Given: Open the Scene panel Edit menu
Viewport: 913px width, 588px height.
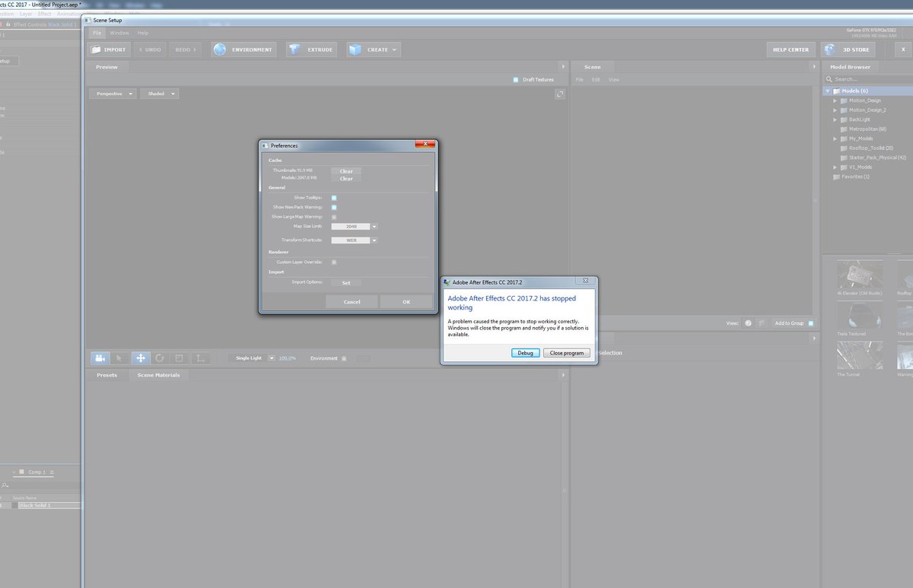Looking at the screenshot, I should (x=596, y=79).
